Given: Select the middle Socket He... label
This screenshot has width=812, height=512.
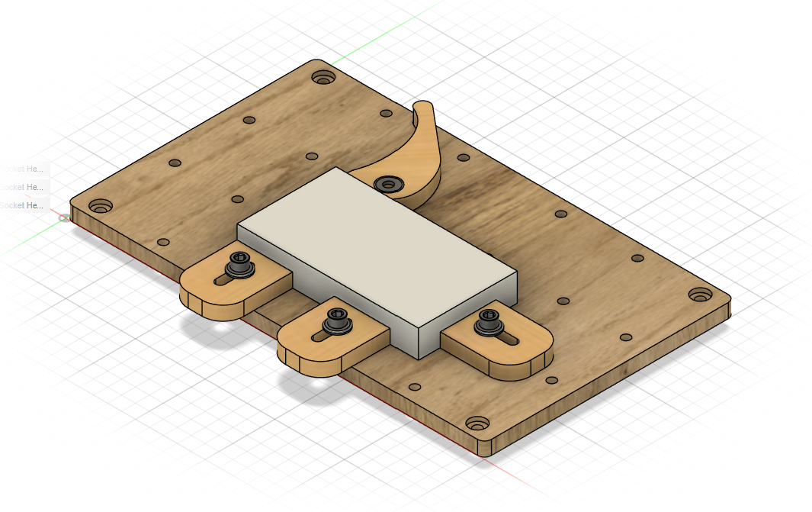Looking at the screenshot, I should pyautogui.click(x=23, y=187).
